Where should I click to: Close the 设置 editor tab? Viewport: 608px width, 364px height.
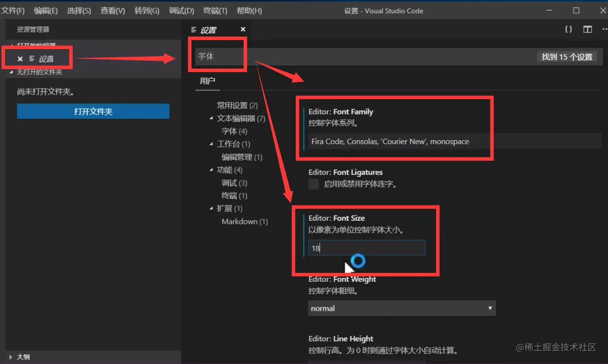click(243, 29)
